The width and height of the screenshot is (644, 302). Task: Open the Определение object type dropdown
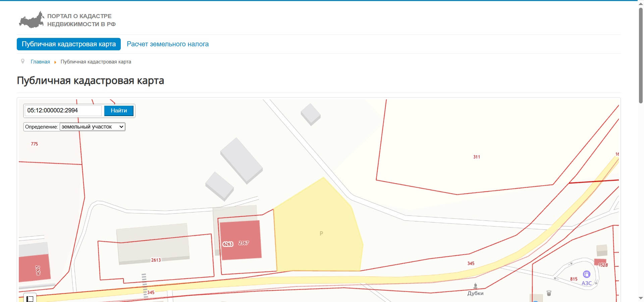(x=92, y=127)
